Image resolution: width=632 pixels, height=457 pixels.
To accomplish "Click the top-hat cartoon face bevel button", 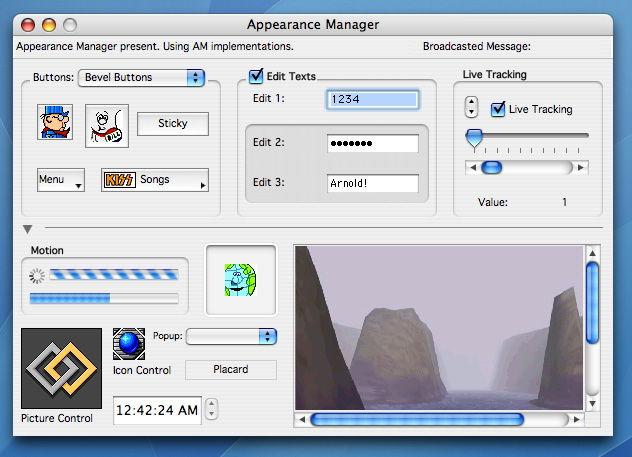I will click(x=55, y=124).
